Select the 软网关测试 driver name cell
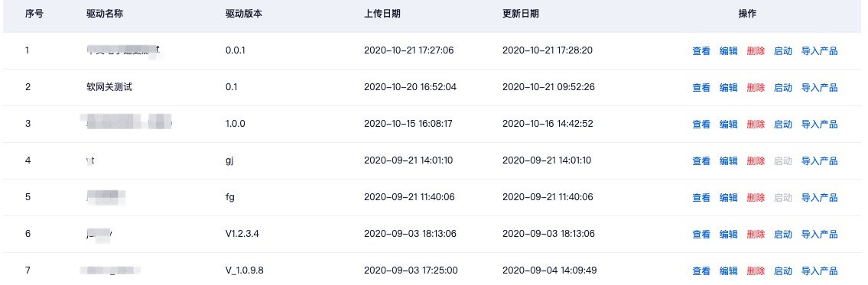The image size is (868, 285). pyautogui.click(x=106, y=87)
